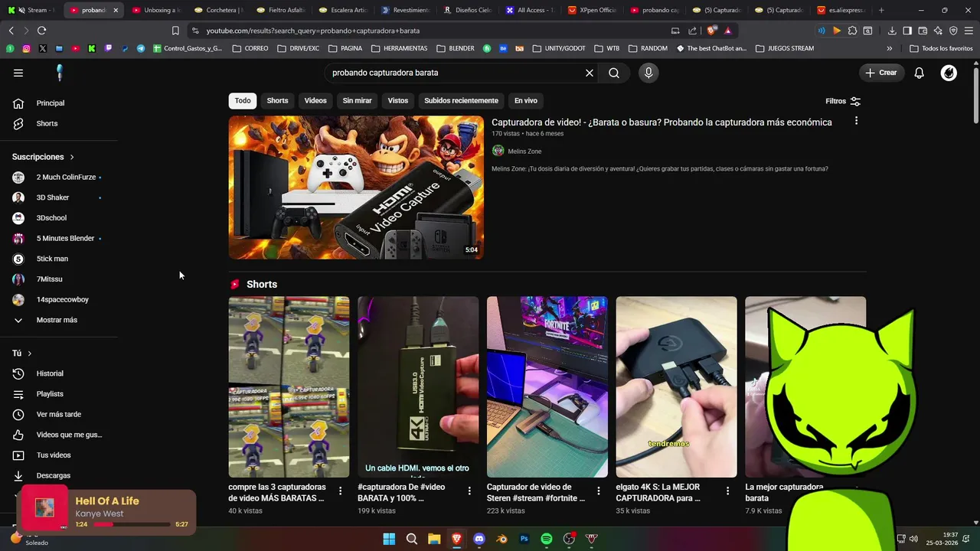Open the browser downloads icon
980x551 pixels.
point(892,31)
